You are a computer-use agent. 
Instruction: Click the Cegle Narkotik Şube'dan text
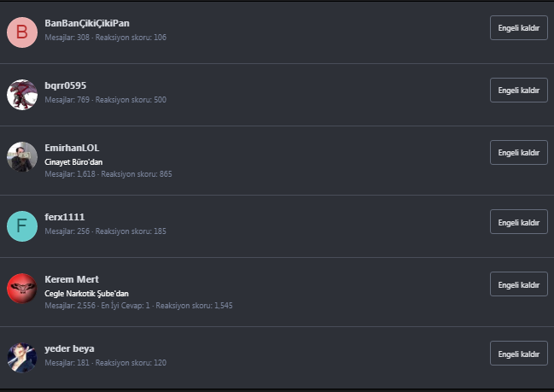tap(86, 293)
